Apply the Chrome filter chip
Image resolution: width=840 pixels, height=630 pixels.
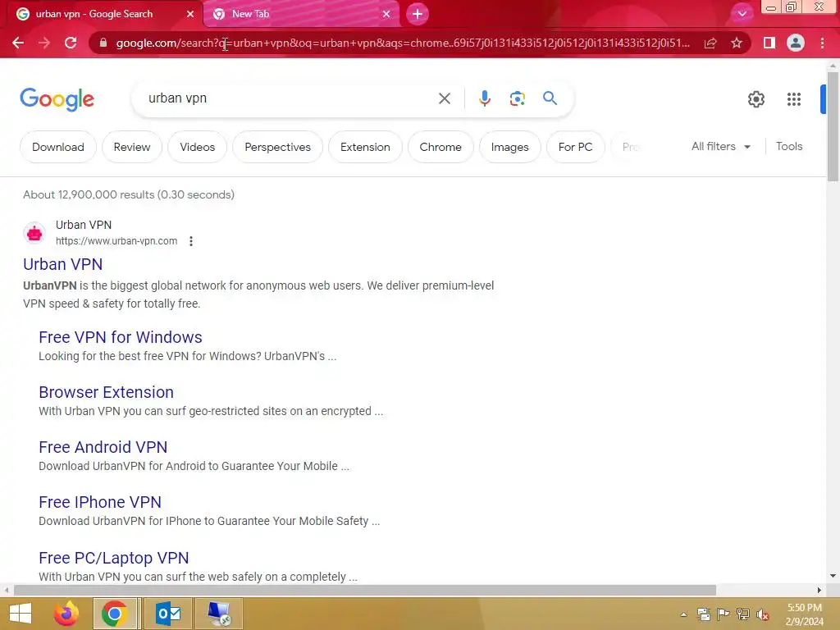pyautogui.click(x=441, y=147)
